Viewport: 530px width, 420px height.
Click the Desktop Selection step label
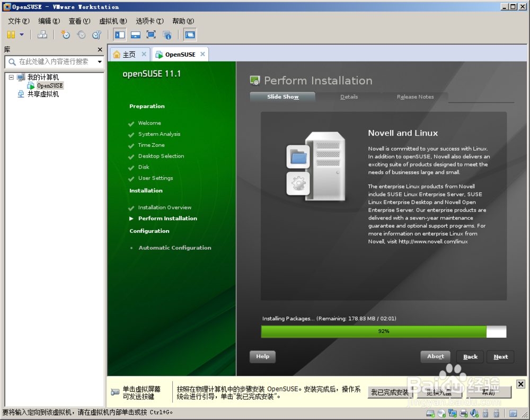coord(161,156)
